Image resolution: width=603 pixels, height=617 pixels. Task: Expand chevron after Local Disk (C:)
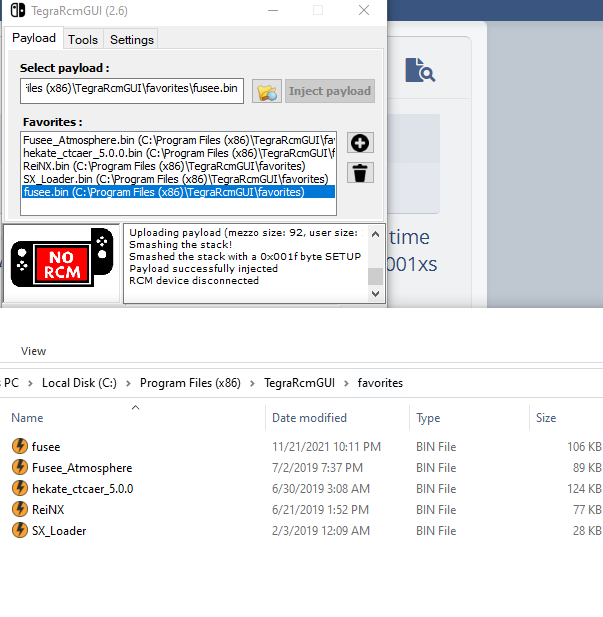point(128,383)
